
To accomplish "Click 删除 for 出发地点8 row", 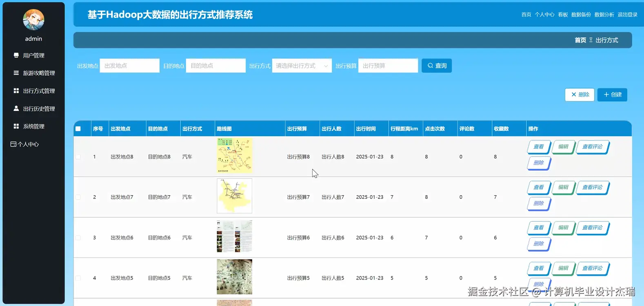I will tap(539, 163).
